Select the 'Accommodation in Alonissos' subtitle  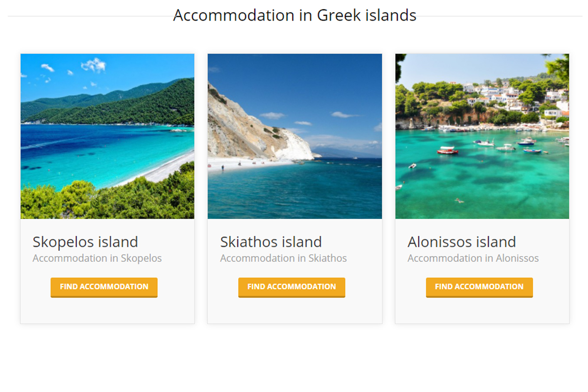[473, 258]
